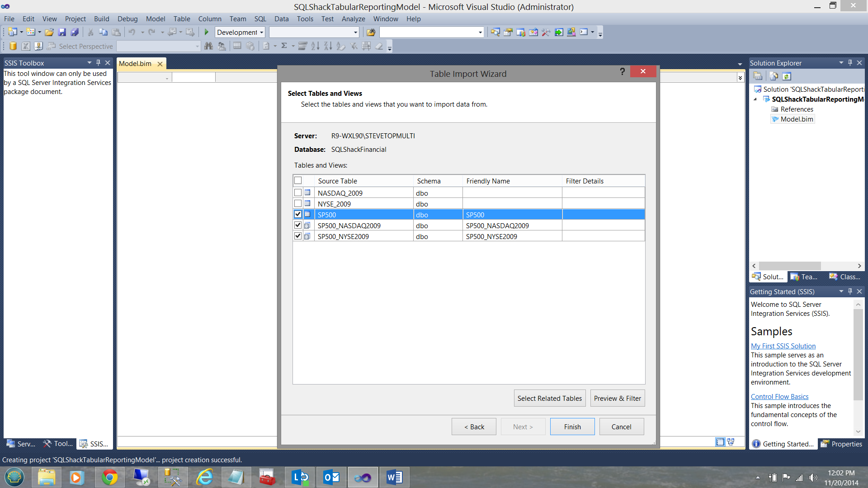Open the Model menu
This screenshot has height=488, width=868.
point(155,19)
